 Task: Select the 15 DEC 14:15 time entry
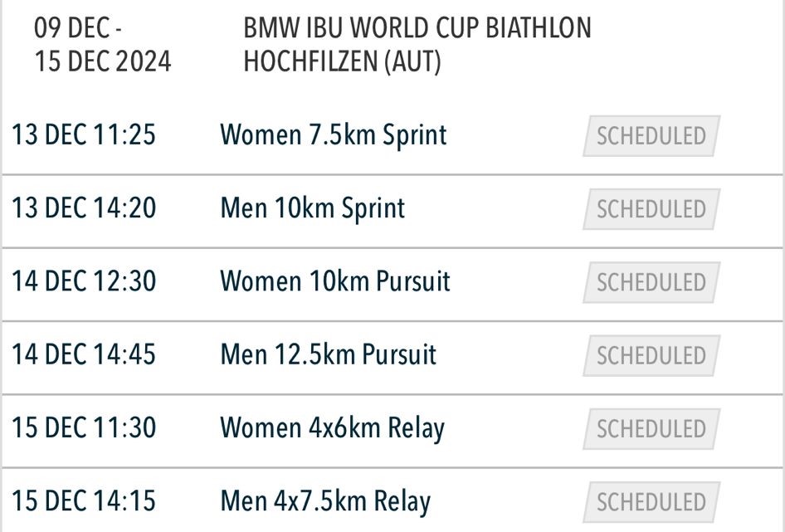tap(84, 501)
